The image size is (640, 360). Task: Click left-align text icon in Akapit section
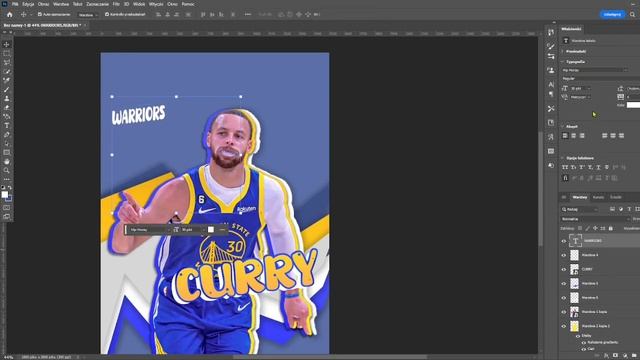(x=565, y=136)
